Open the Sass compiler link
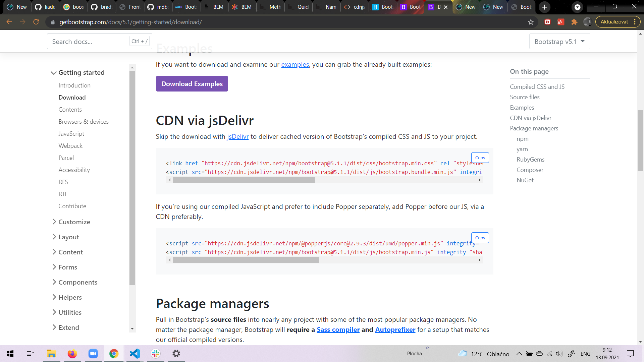 tap(338, 329)
